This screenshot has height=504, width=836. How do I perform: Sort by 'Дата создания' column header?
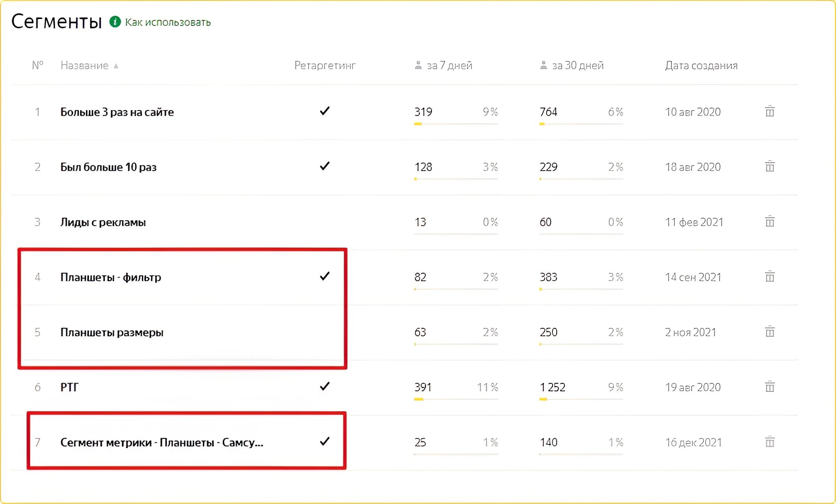(x=701, y=66)
